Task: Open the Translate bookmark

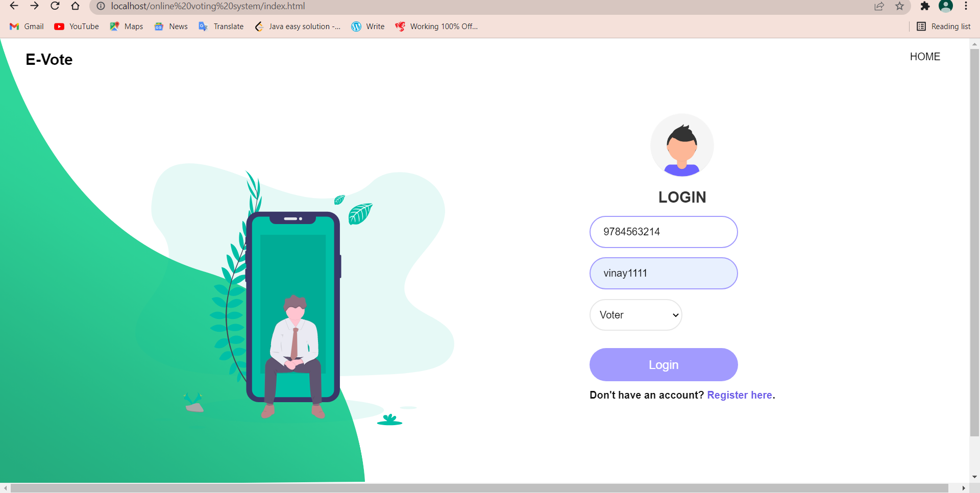Action: 220,27
